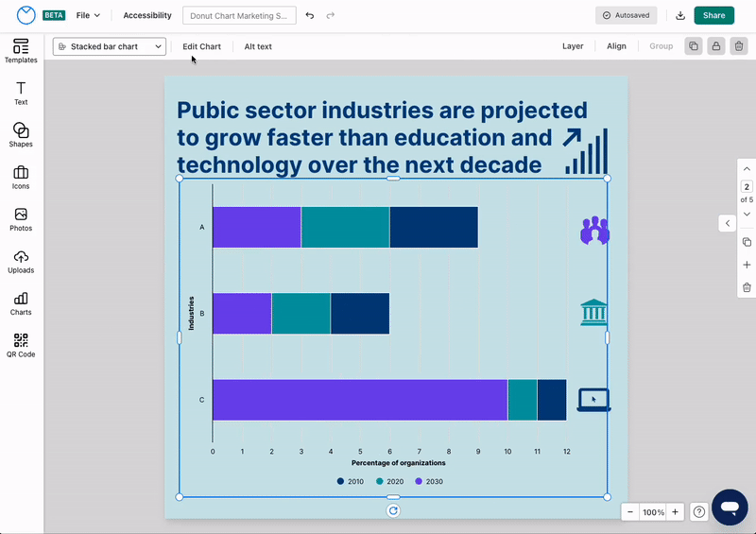This screenshot has width=756, height=534.
Task: Open the Layer menu
Action: 573,46
